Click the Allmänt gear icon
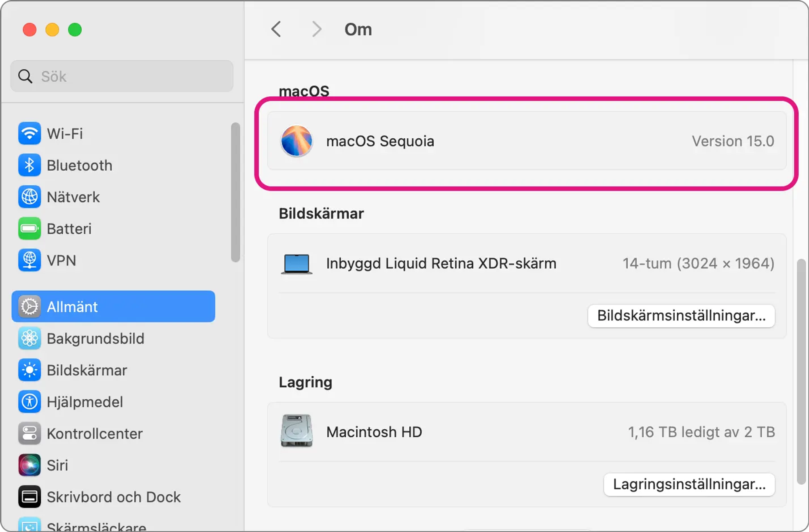This screenshot has height=532, width=809. click(30, 306)
